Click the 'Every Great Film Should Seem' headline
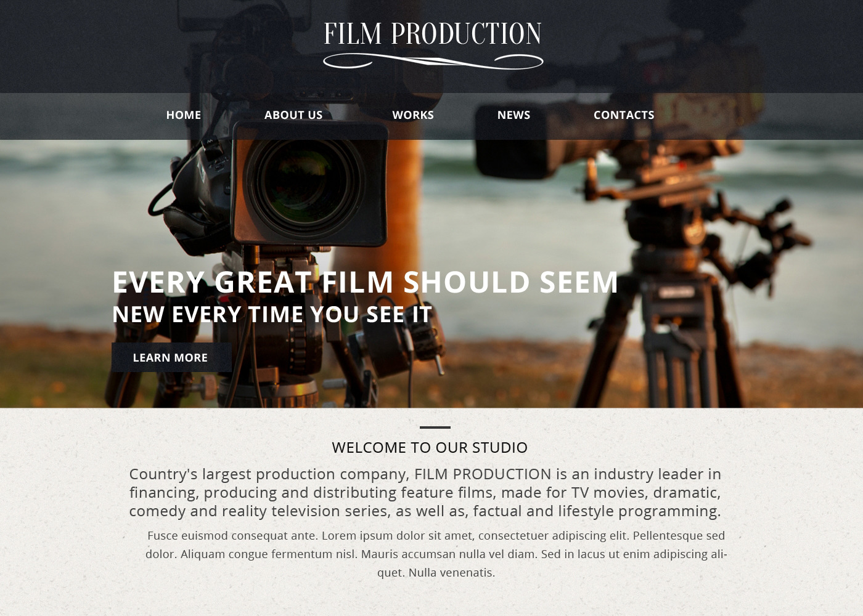Screen dimensions: 863x616 365,282
